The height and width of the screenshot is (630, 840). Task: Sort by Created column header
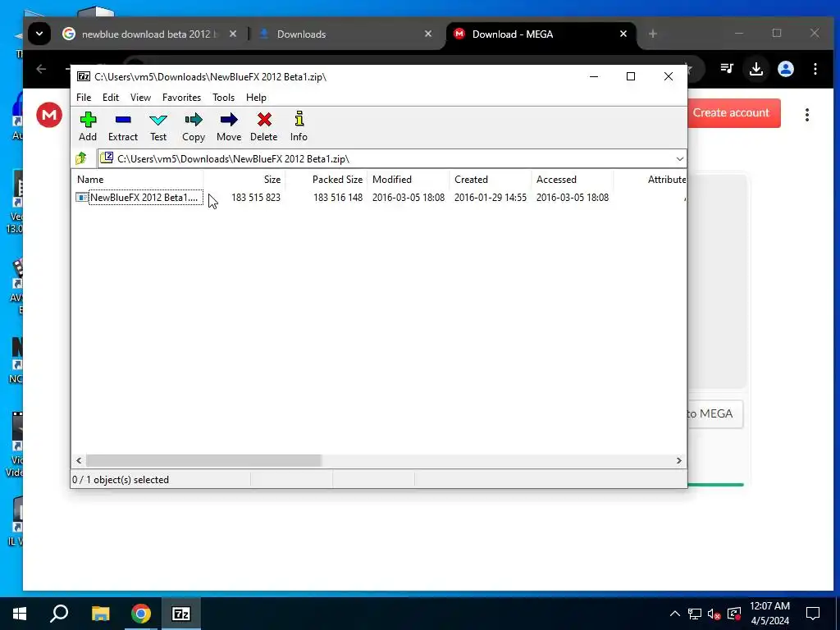coord(491,180)
